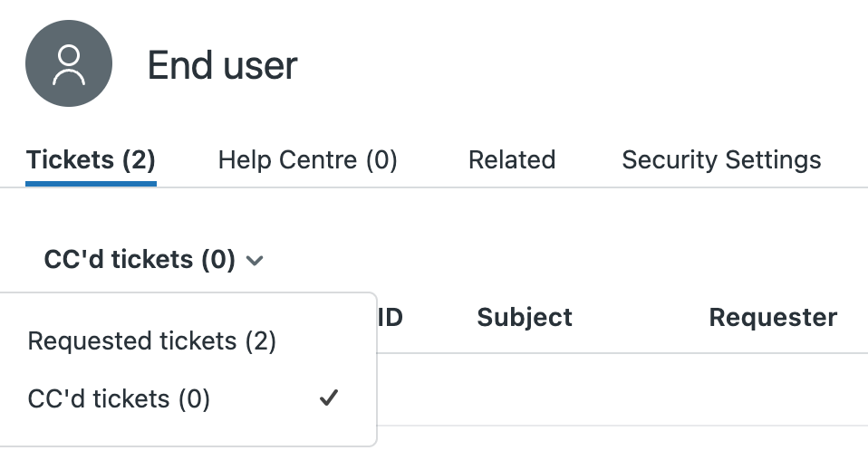This screenshot has height=460, width=868.
Task: Sort by the Subject column header
Action: pyautogui.click(x=525, y=317)
